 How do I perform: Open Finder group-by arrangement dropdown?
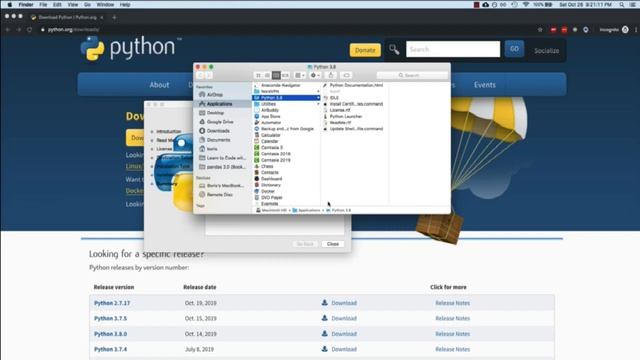(300, 75)
